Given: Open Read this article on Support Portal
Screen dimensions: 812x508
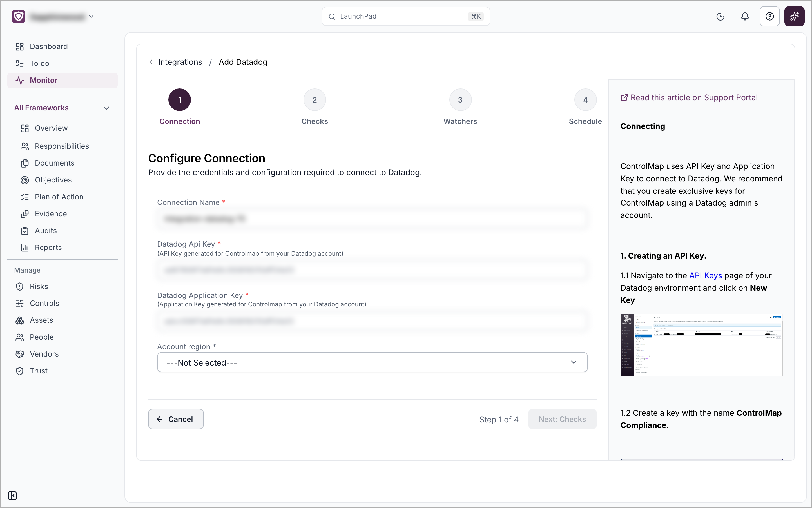Looking at the screenshot, I should [689, 97].
